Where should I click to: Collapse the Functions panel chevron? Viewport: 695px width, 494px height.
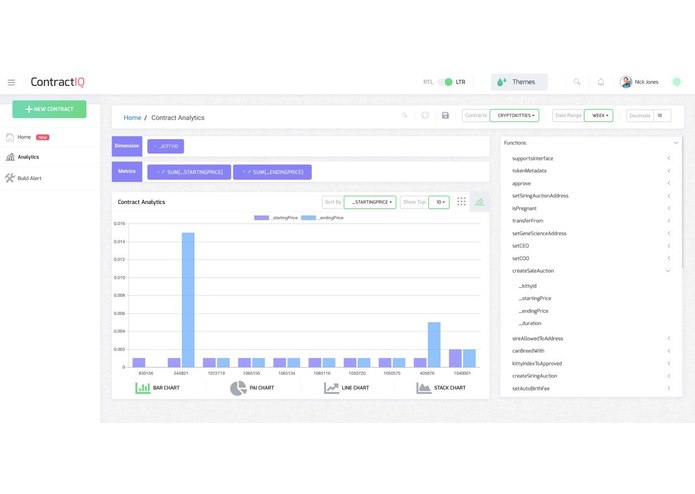pos(675,143)
